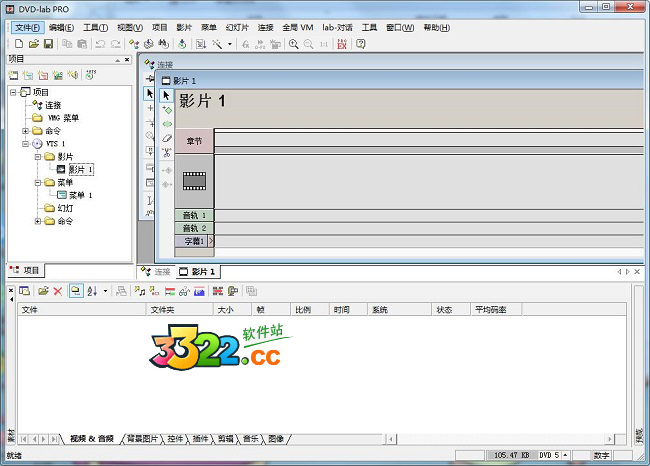
Task: Switch to the 连接 document tab
Action: [156, 272]
